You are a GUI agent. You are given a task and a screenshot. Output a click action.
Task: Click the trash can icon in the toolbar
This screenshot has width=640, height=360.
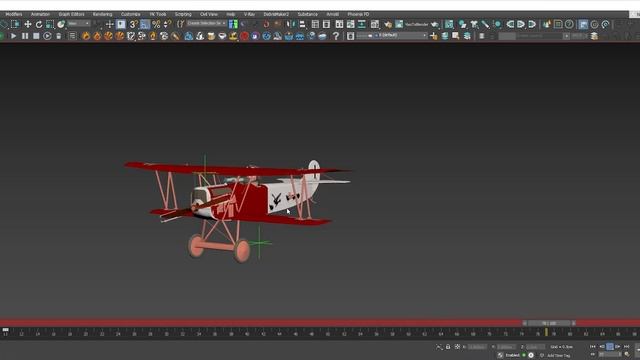coord(58,36)
